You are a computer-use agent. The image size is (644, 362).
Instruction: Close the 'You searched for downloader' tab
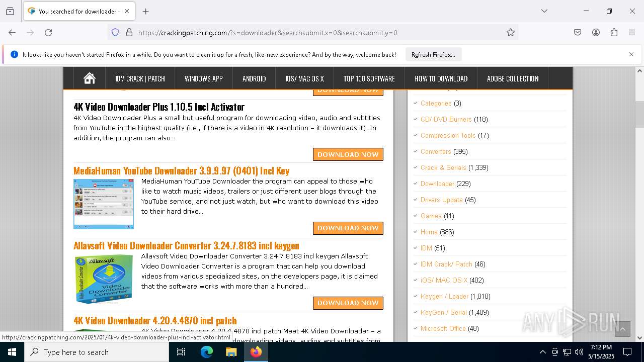(x=127, y=11)
